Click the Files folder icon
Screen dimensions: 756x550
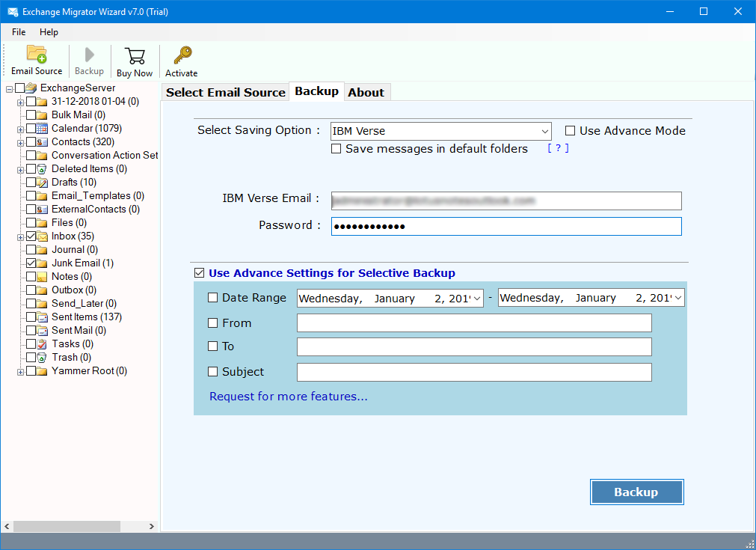point(43,223)
